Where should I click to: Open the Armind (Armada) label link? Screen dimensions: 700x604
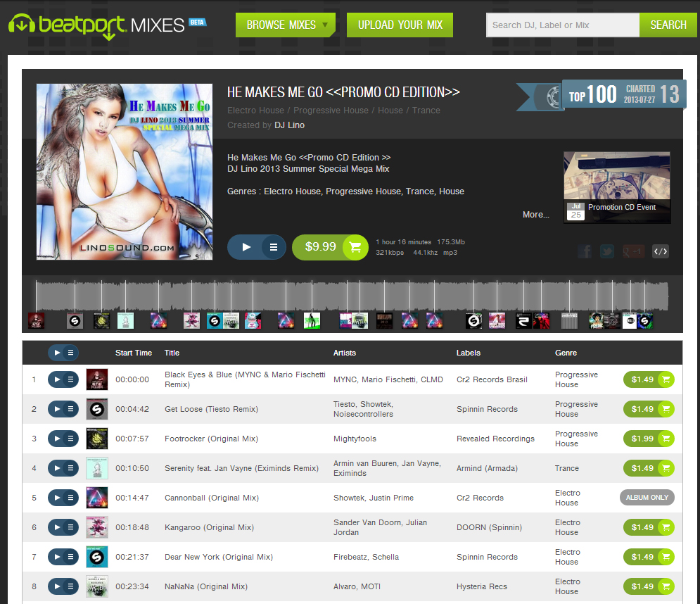[487, 468]
